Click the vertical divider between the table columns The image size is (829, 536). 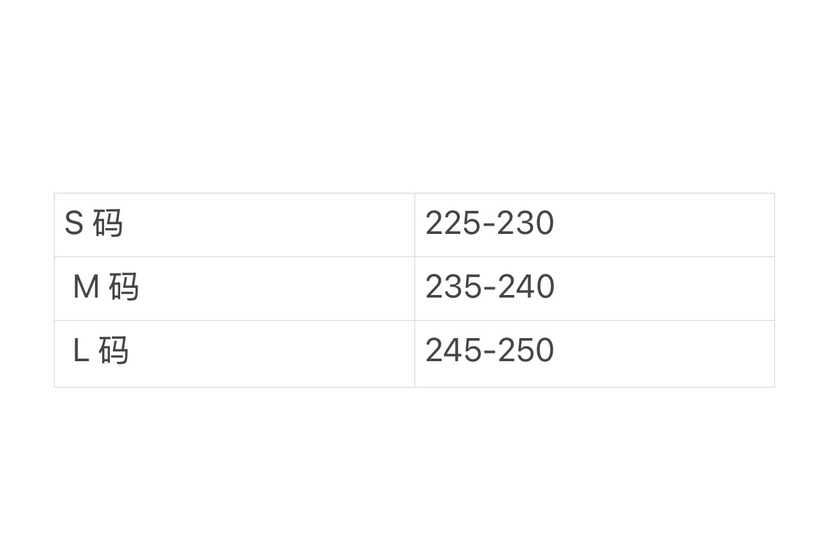pyautogui.click(x=415, y=288)
